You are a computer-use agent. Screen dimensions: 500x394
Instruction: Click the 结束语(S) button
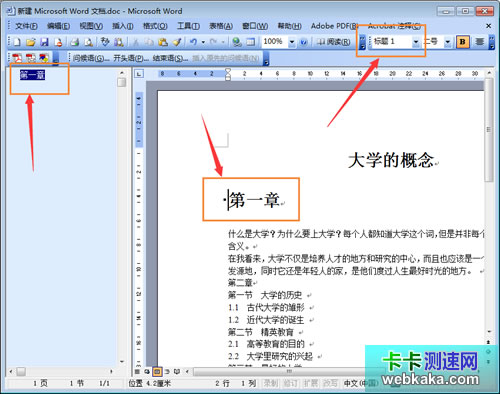point(170,58)
